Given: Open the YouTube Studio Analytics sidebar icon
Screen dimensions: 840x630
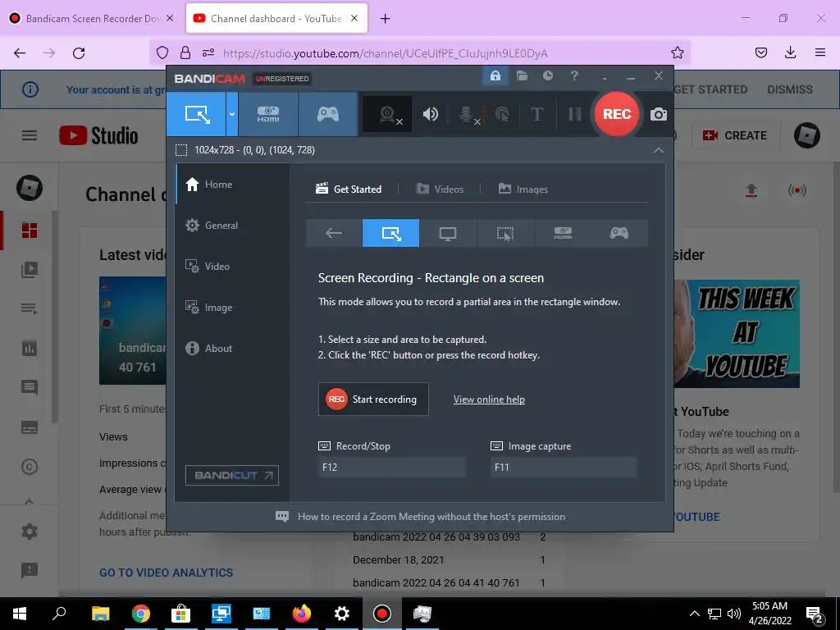Looking at the screenshot, I should (30, 348).
